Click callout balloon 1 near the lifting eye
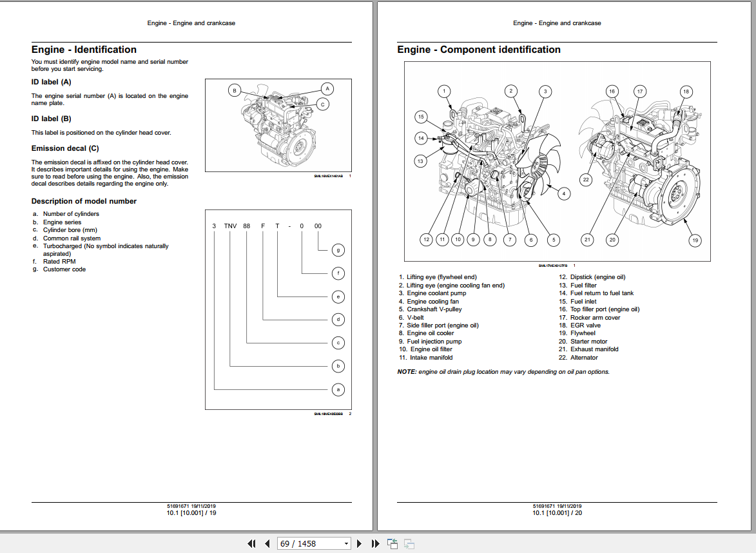Viewport: 756px width, 553px height. pyautogui.click(x=443, y=91)
